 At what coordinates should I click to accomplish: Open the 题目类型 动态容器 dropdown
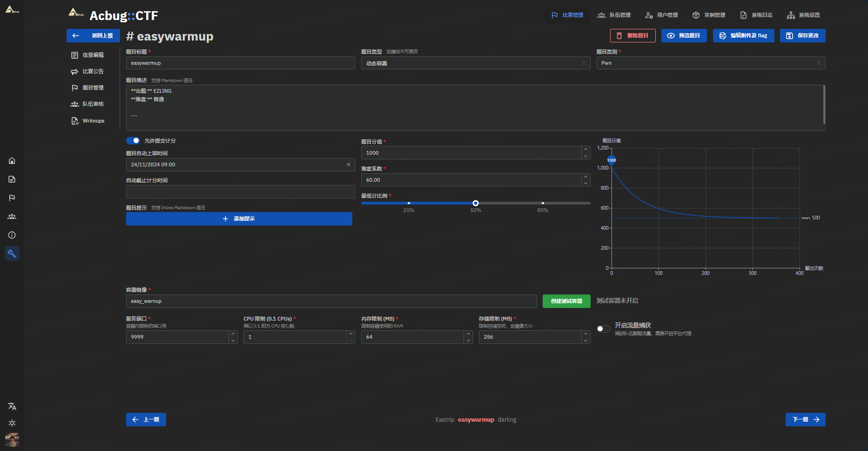[475, 63]
